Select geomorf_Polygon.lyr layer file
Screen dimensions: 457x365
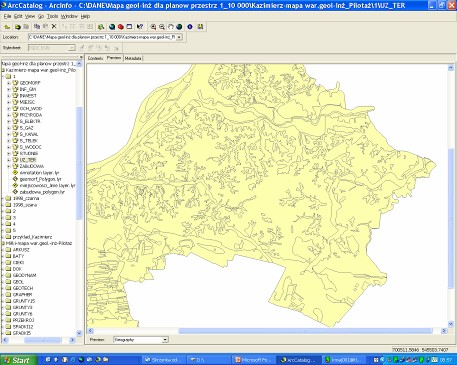[x=40, y=179]
